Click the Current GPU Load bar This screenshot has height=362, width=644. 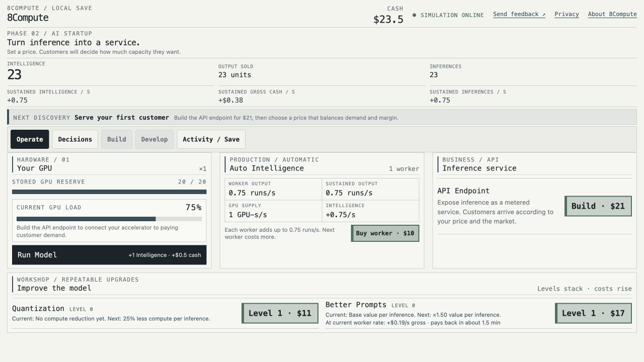[109, 219]
